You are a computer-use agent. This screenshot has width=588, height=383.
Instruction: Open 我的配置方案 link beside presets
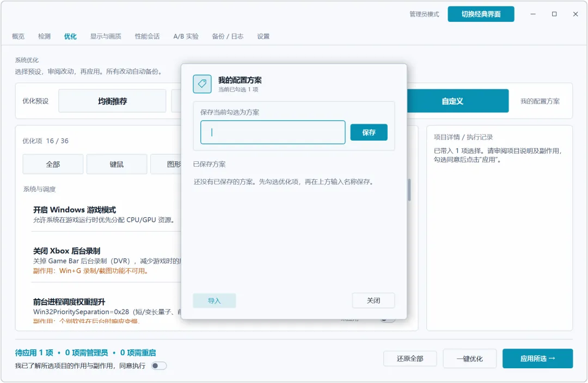point(540,101)
